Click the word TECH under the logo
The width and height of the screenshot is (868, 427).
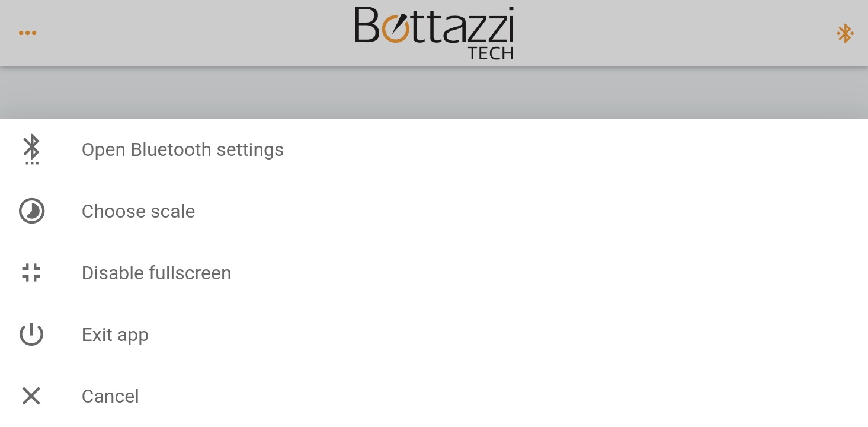point(491,53)
